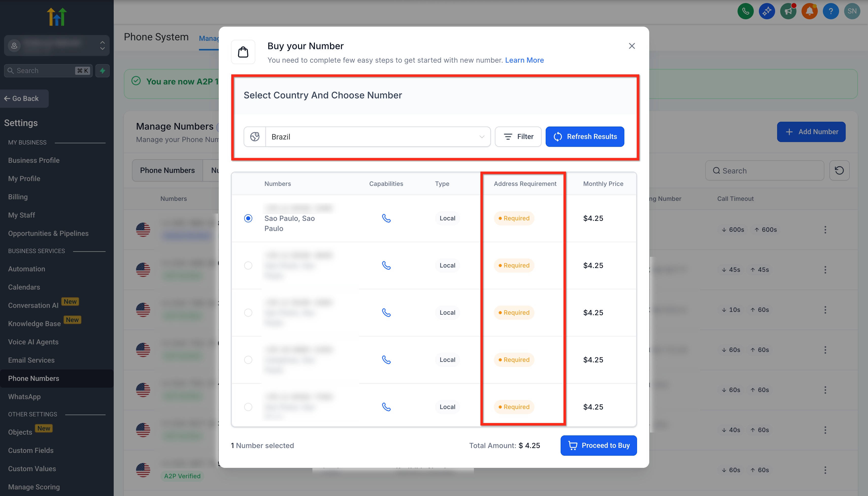Open three-dot menu for the 10s timeout row
This screenshot has height=496, width=868.
[x=825, y=310]
